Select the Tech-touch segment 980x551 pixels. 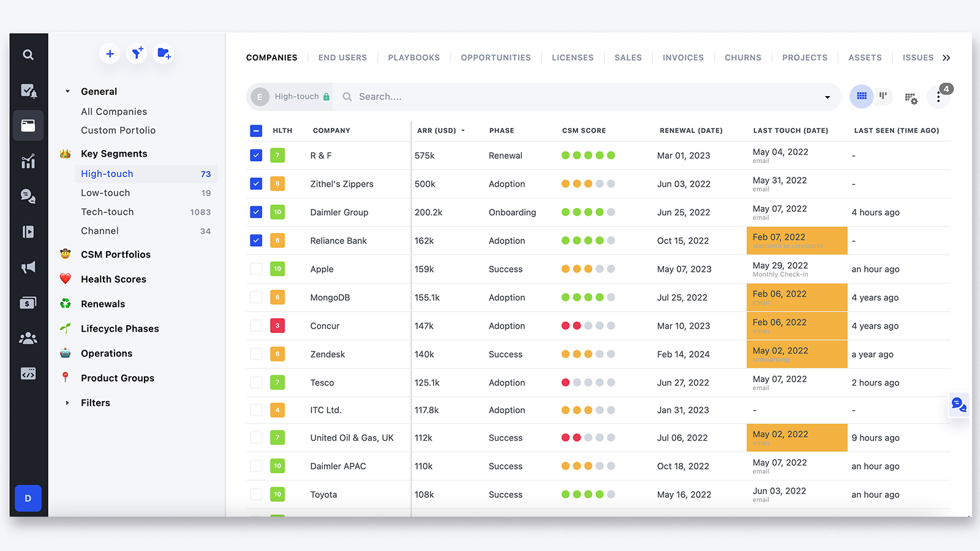coord(107,211)
